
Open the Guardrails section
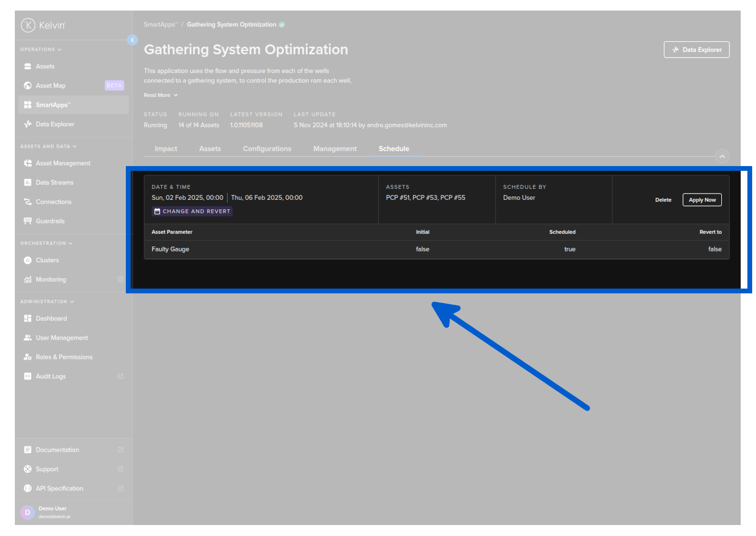[50, 221]
